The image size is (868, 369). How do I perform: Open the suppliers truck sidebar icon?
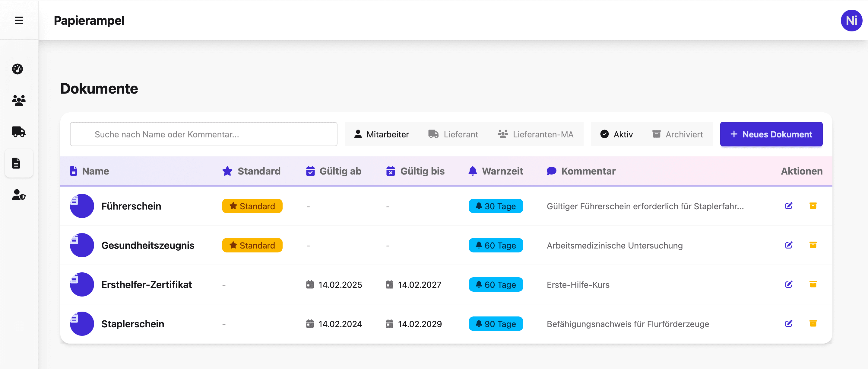click(x=18, y=132)
